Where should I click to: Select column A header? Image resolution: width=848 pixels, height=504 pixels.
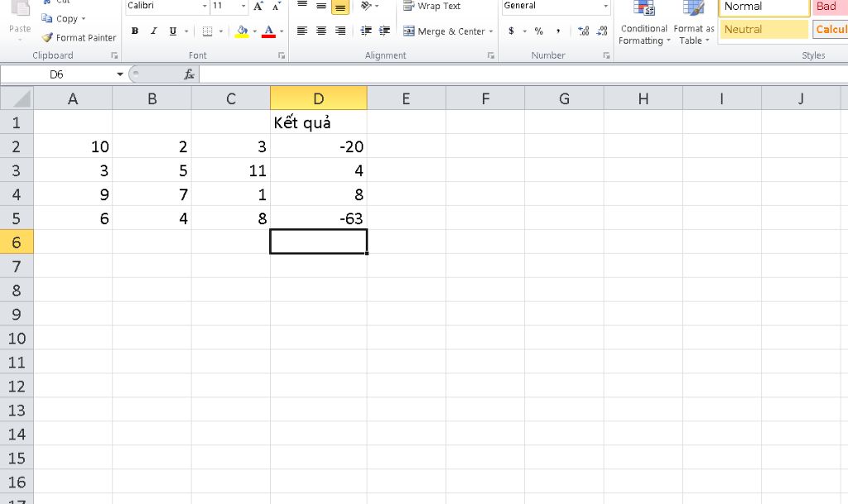click(x=73, y=98)
